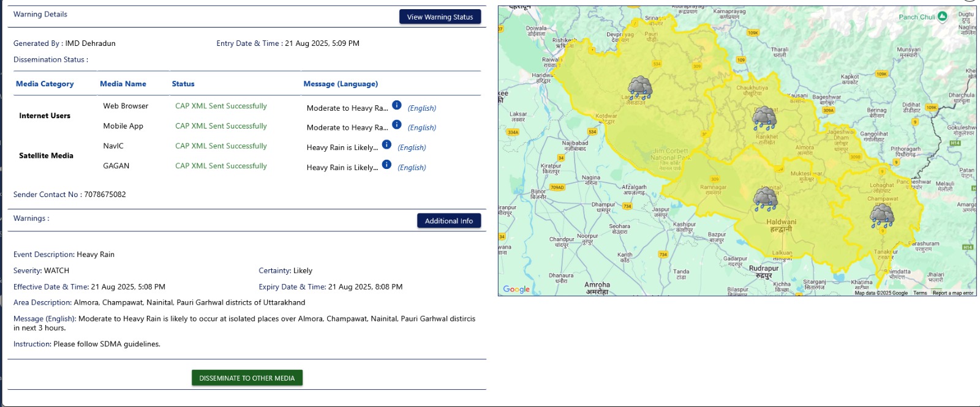
Task: Click info icon in Mobile App row
Action: (396, 125)
